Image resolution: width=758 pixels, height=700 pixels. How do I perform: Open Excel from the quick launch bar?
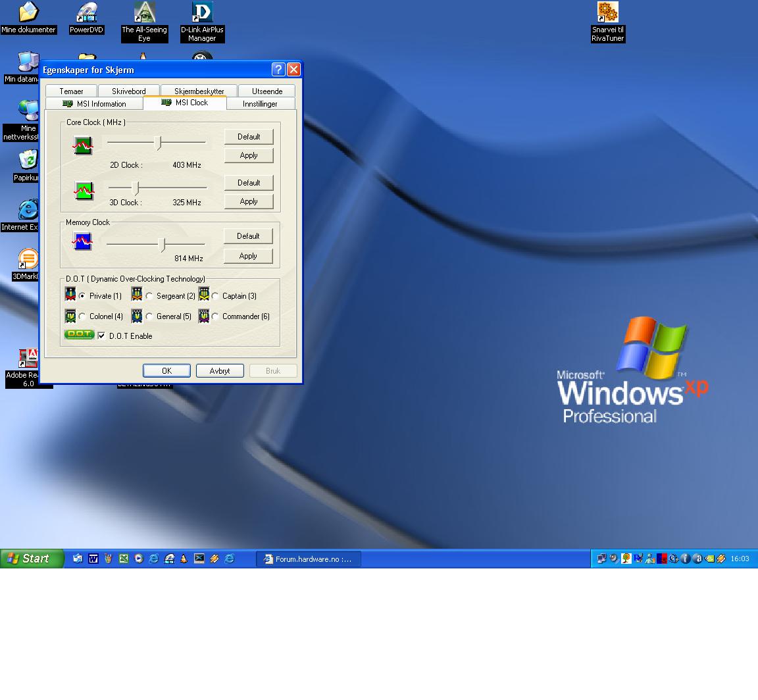pos(124,559)
